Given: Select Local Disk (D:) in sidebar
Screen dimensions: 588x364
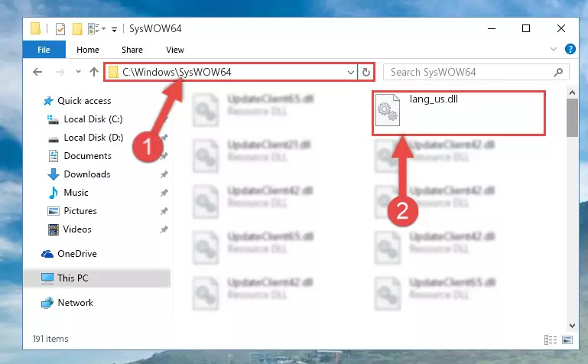Looking at the screenshot, I should click(93, 137).
